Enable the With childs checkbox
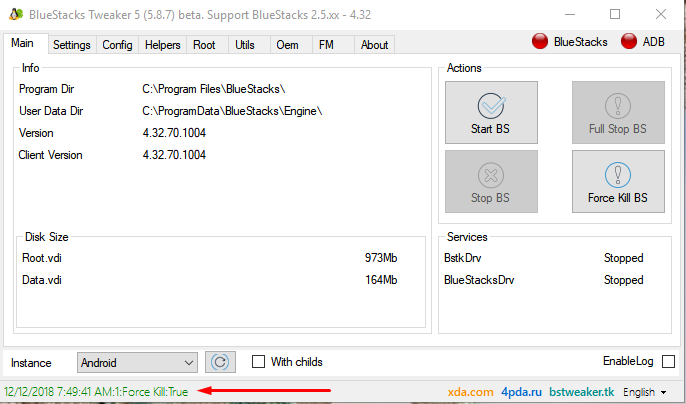The height and width of the screenshot is (404, 686). click(258, 362)
